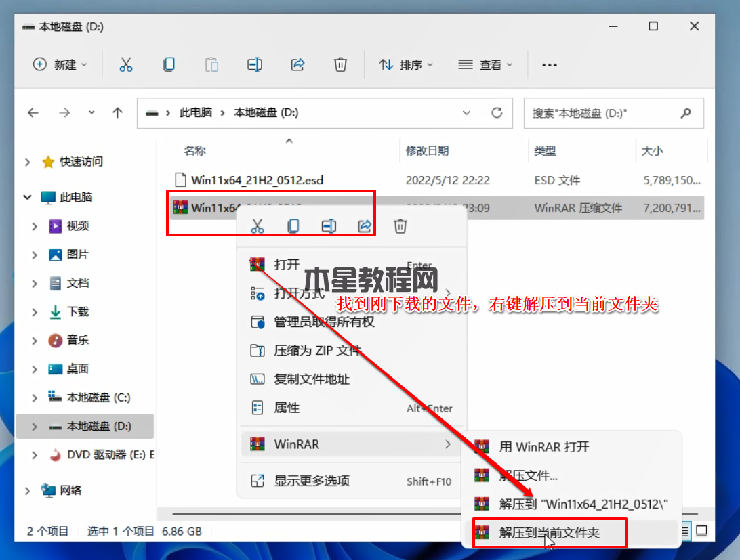Viewport: 740px width, 560px height.
Task: Choose 显示更多选项 menu entry
Action: 351,481
